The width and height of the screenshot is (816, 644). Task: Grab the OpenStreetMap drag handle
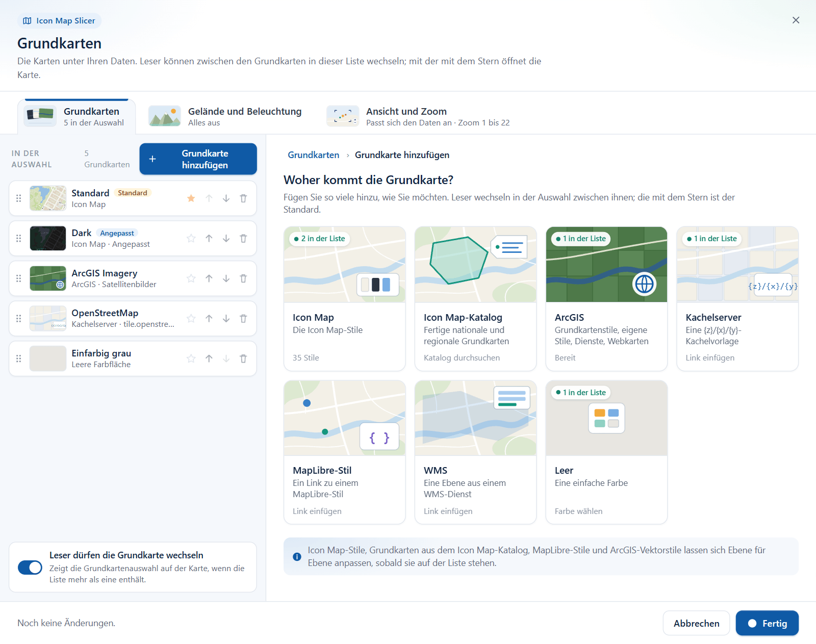19,319
